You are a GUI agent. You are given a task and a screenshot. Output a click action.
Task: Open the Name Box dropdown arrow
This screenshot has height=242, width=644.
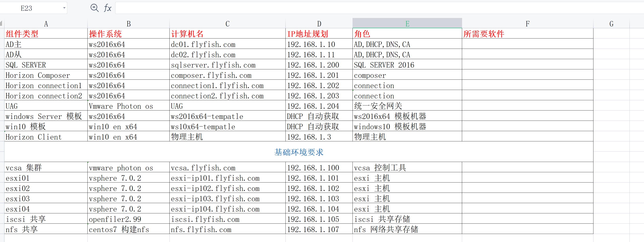tap(64, 8)
